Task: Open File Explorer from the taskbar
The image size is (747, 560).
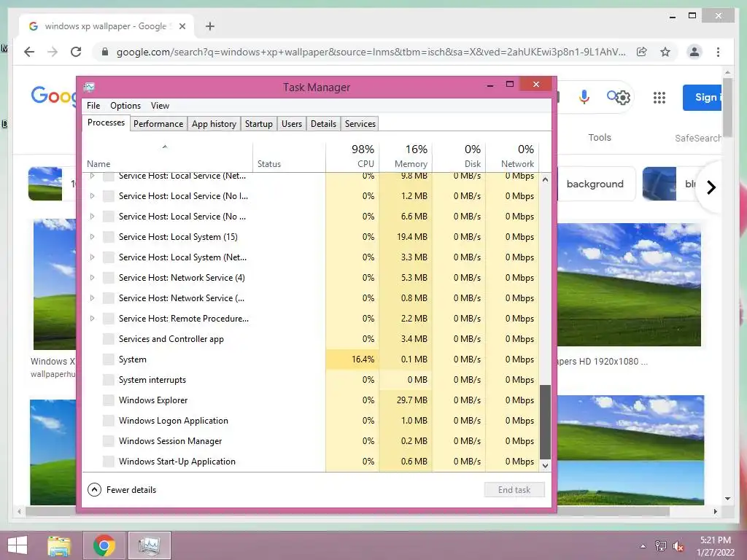Action: [x=59, y=545]
